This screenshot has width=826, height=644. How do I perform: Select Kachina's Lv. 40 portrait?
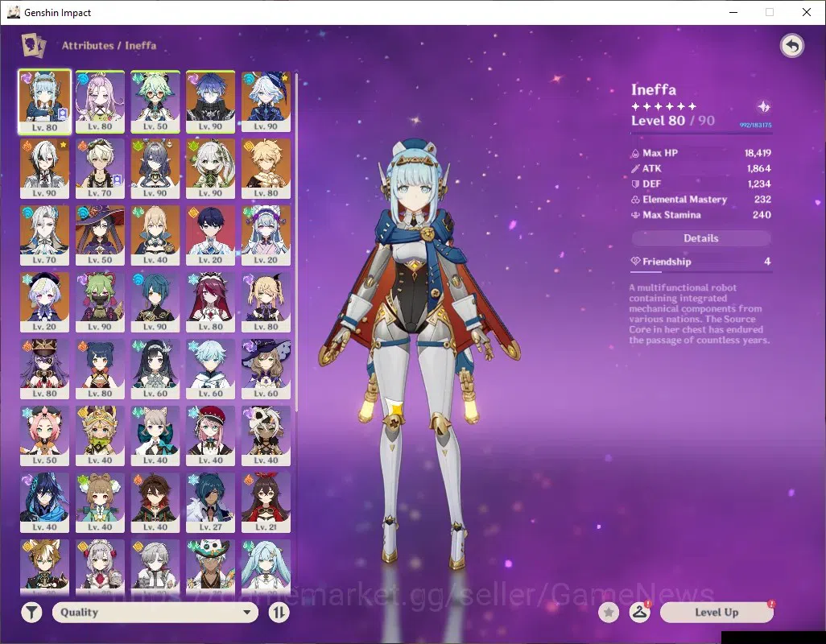[100, 436]
